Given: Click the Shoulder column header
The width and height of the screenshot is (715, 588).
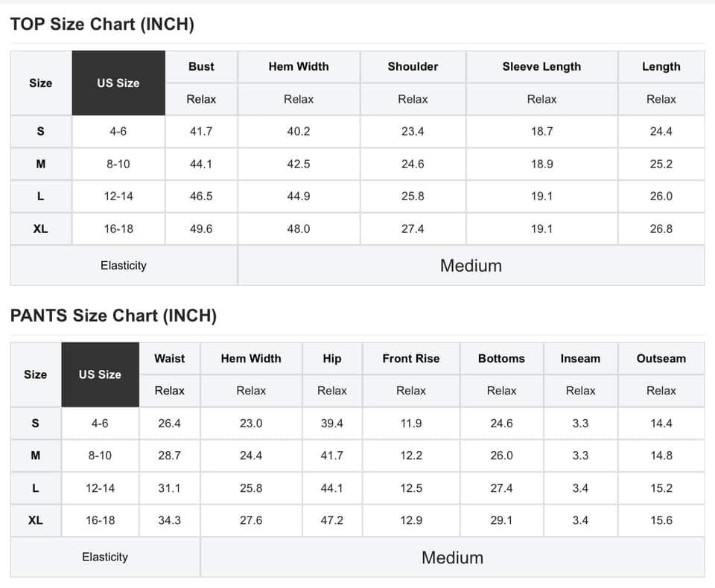Looking at the screenshot, I should (x=413, y=66).
